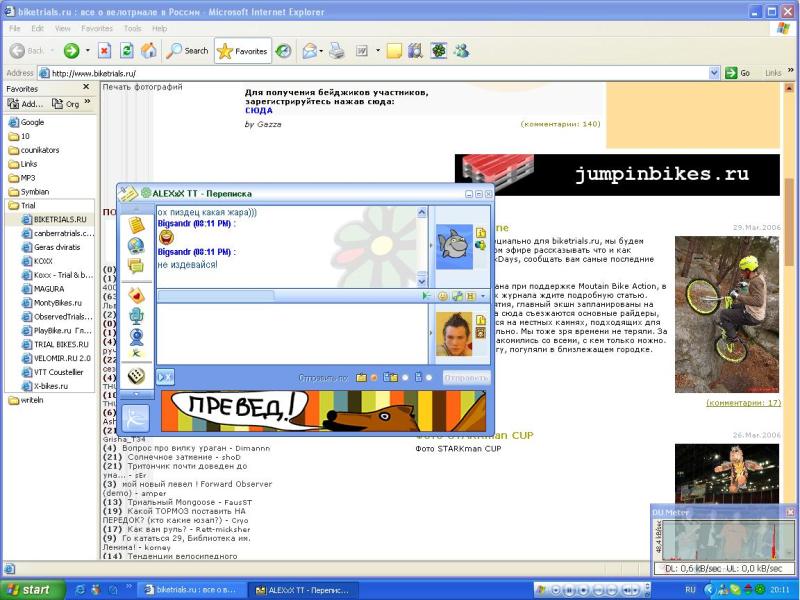
Task: Open the smiley emoticon picker
Action: (442, 296)
